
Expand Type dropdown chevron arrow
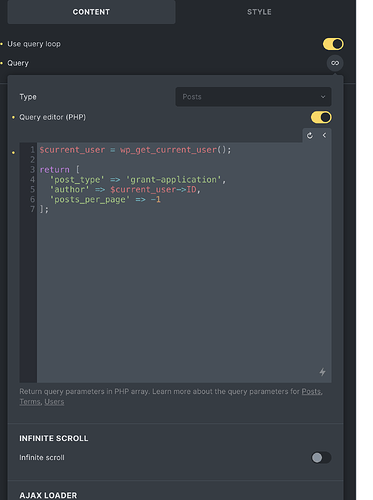[323, 97]
